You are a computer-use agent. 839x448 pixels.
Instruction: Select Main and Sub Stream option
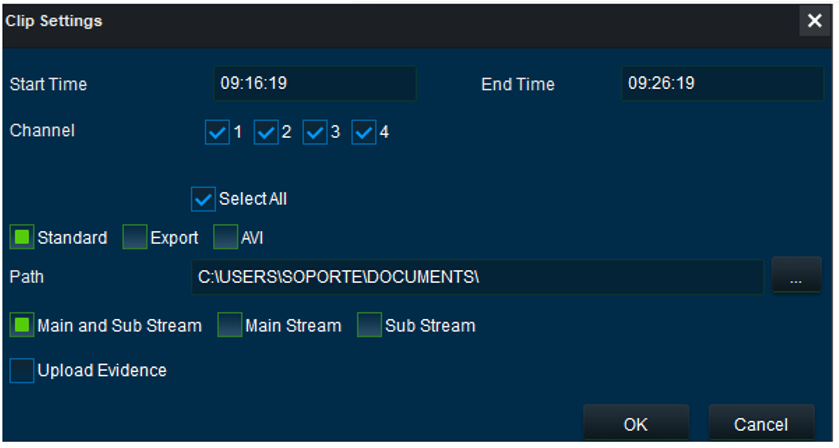tap(22, 325)
